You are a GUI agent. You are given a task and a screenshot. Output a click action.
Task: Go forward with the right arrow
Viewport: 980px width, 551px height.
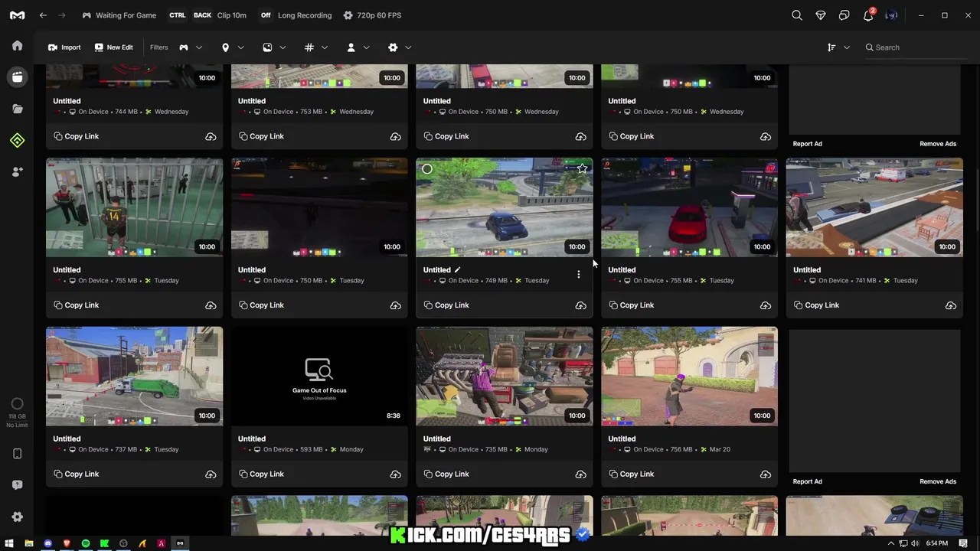[62, 15]
